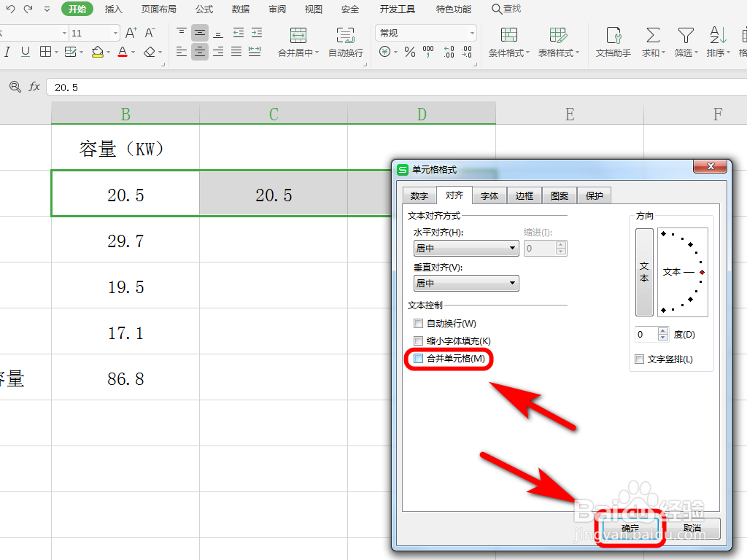Image resolution: width=747 pixels, height=560 pixels.
Task: Apply fill color bucket icon
Action: [98, 52]
